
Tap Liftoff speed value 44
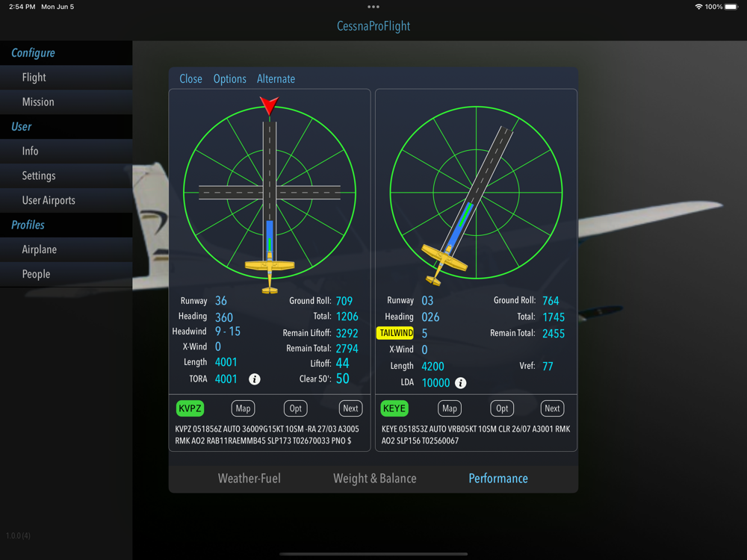pos(343,364)
